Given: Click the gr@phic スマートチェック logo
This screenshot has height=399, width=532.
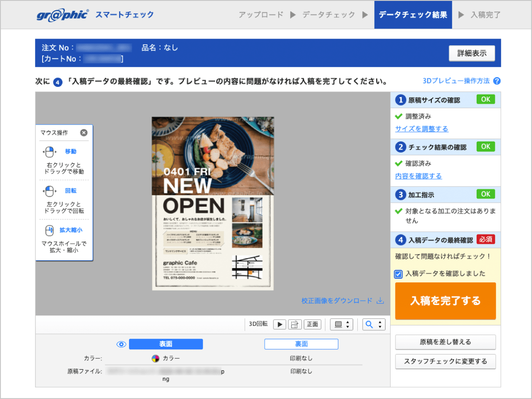Looking at the screenshot, I should pyautogui.click(x=62, y=14).
